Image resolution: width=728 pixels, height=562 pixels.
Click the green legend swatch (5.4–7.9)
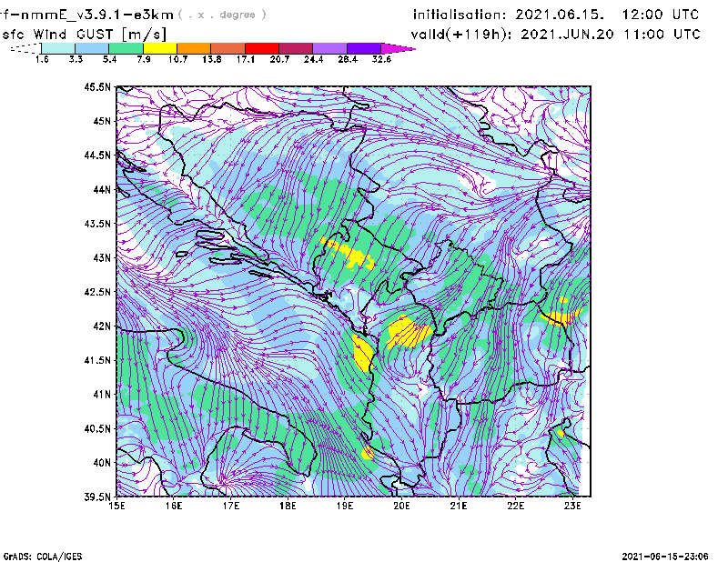pyautogui.click(x=126, y=48)
